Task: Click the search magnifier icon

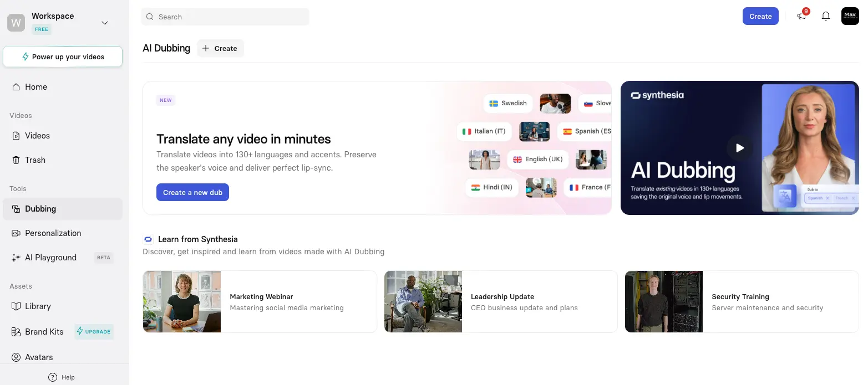Action: click(x=150, y=17)
